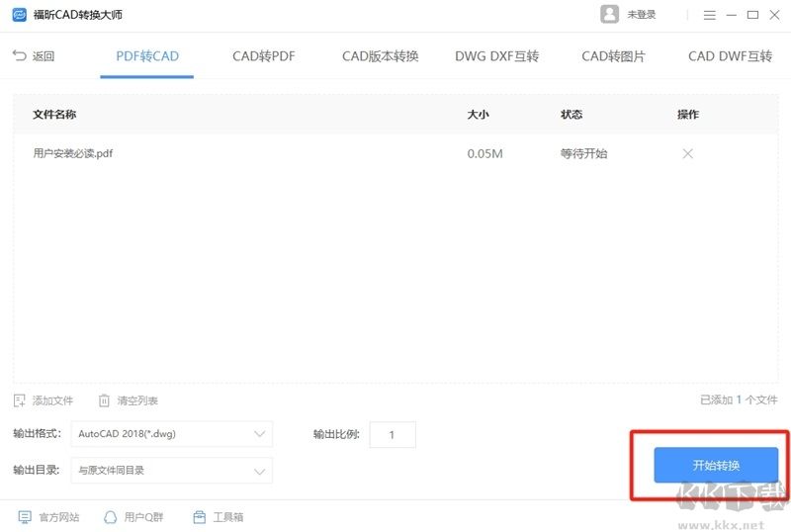Open the 输出格式 AutoCAD 2018 dropdown
Image resolution: width=791 pixels, height=532 pixels.
point(171,434)
